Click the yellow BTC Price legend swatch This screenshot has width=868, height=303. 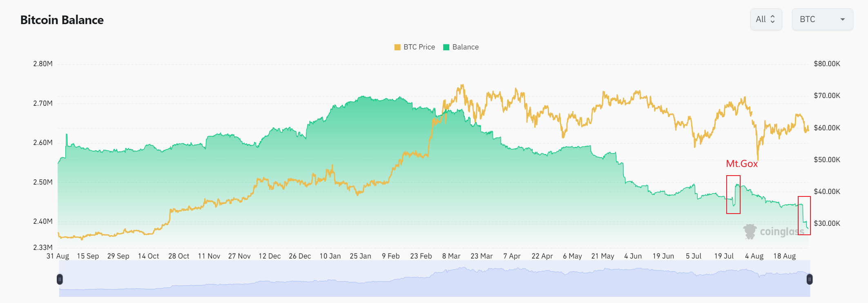pyautogui.click(x=397, y=47)
